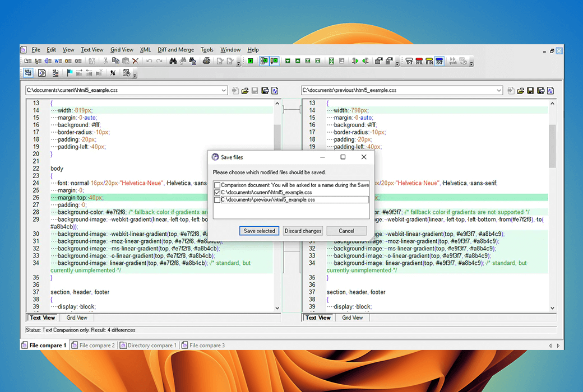This screenshot has width=583, height=392.
Task: Toggle Compare while editing icon
Action: click(274, 61)
